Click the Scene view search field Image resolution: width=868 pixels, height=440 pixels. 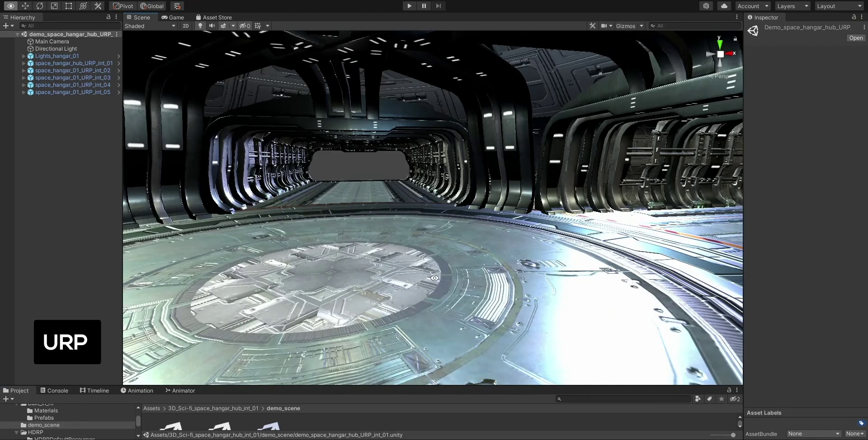pos(695,26)
